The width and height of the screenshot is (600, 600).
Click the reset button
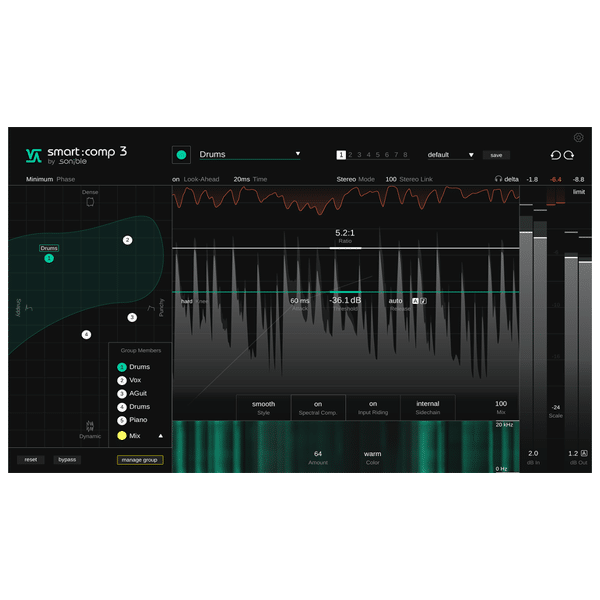pos(31,460)
